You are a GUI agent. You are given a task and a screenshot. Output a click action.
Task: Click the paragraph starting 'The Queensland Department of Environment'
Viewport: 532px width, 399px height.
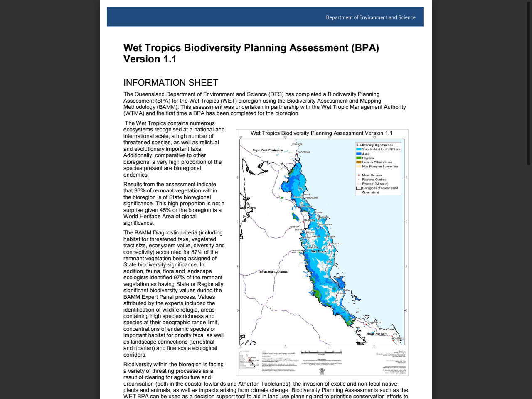[x=265, y=104]
